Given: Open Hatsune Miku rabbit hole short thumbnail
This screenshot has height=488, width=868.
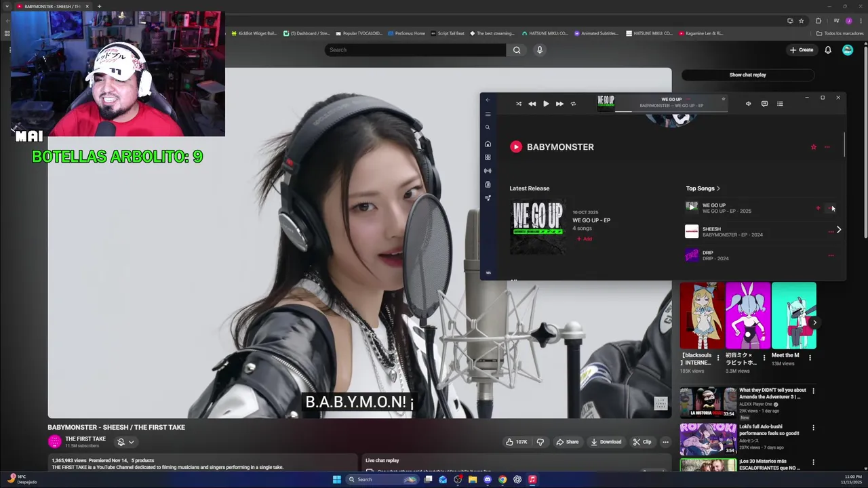Looking at the screenshot, I should pyautogui.click(x=747, y=315).
